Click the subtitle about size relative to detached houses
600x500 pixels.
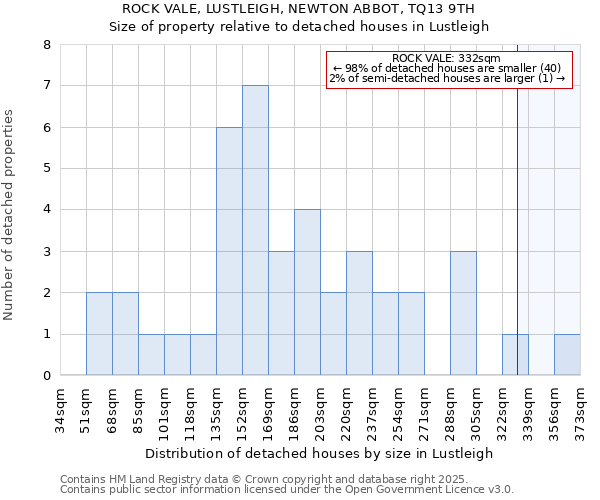point(297,27)
